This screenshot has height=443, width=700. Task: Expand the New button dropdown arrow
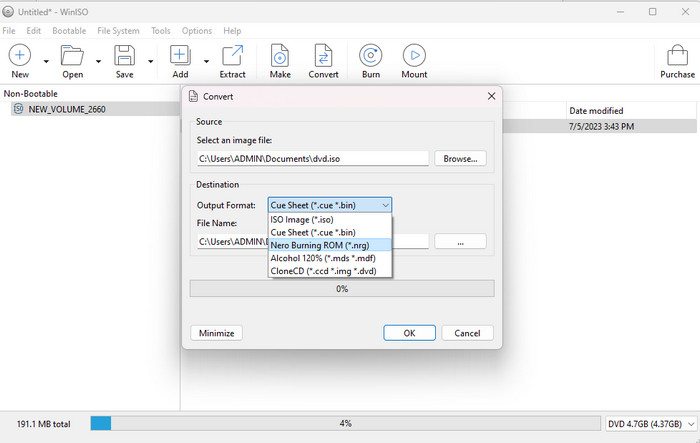(x=46, y=61)
